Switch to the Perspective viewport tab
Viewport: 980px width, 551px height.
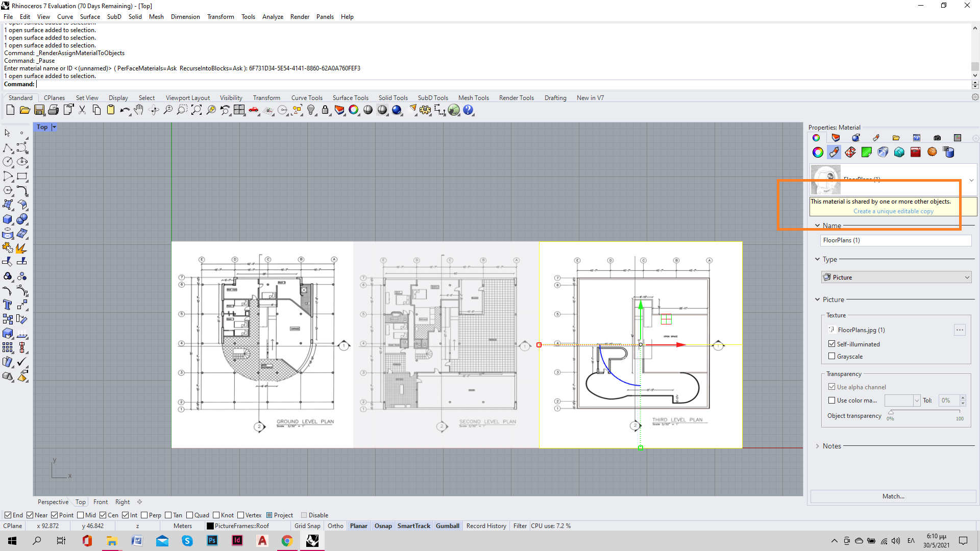click(53, 502)
